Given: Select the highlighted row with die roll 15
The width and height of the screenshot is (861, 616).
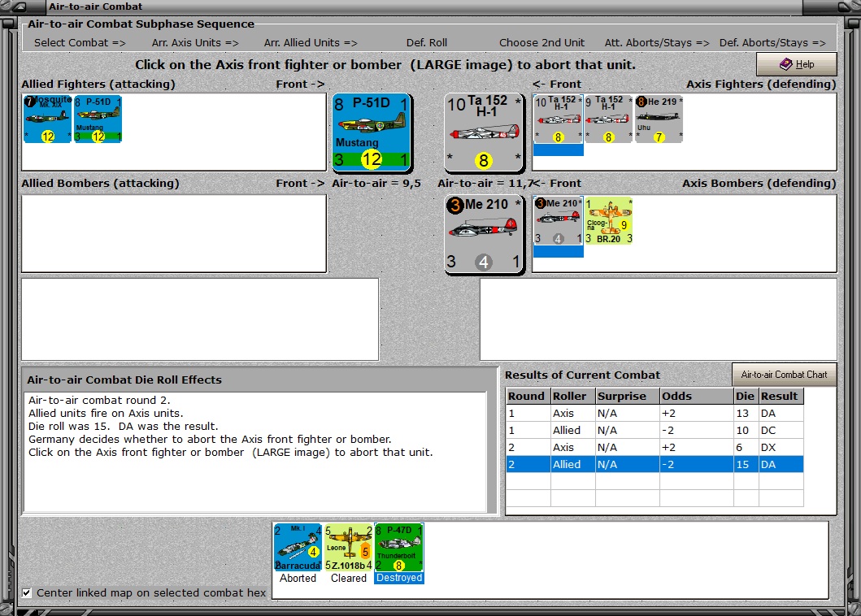Looking at the screenshot, I should point(654,465).
